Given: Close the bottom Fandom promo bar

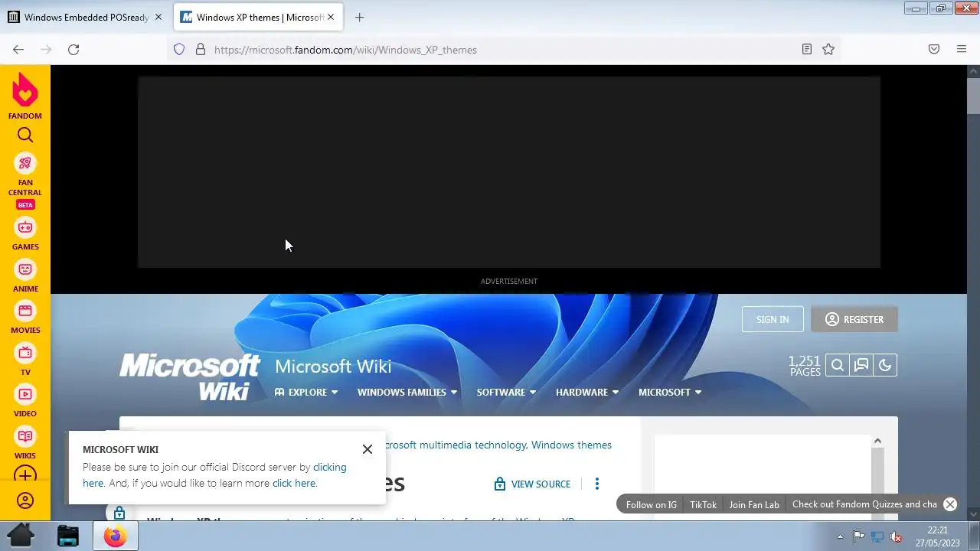Looking at the screenshot, I should [x=950, y=504].
